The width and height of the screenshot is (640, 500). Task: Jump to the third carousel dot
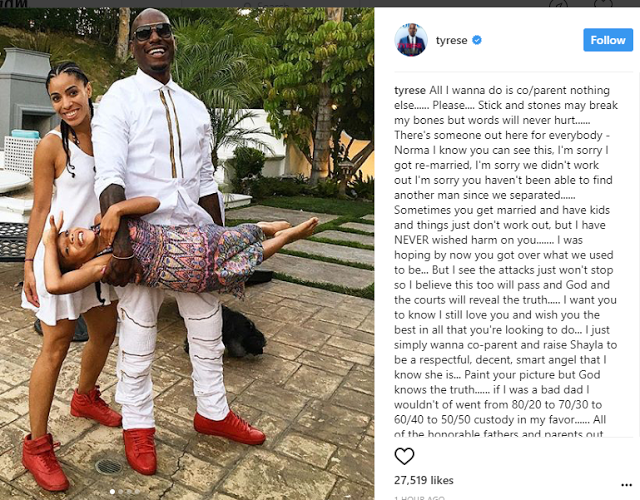tap(129, 491)
